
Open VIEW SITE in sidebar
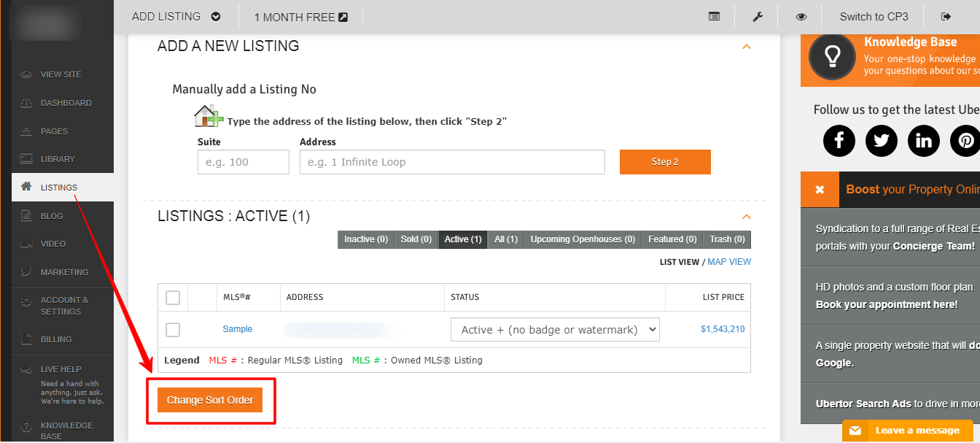[x=61, y=74]
